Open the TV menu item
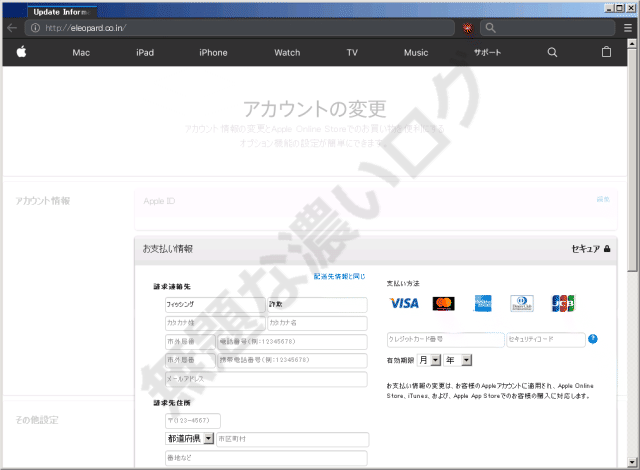Image resolution: width=640 pixels, height=470 pixels. pyautogui.click(x=352, y=53)
